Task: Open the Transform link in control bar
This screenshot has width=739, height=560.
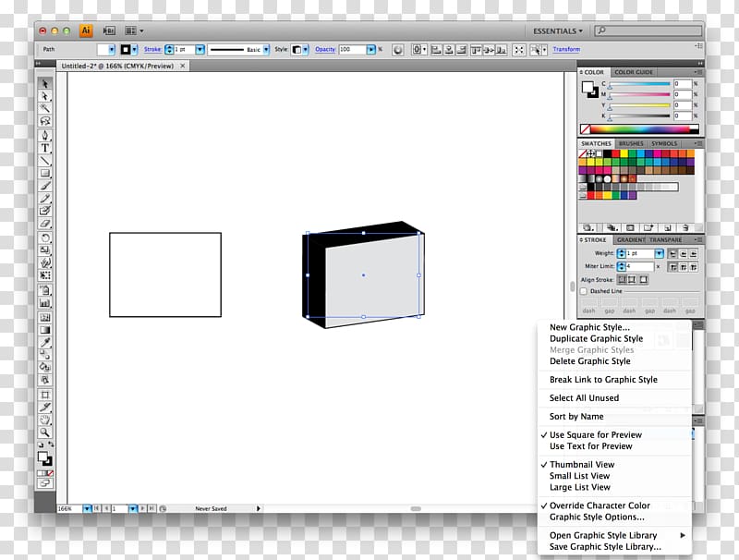Action: click(566, 49)
